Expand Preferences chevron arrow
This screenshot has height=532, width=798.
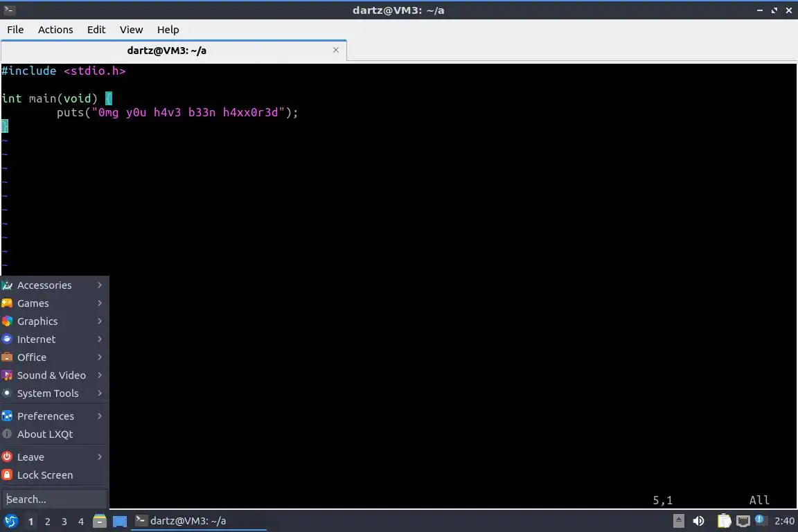click(x=100, y=416)
